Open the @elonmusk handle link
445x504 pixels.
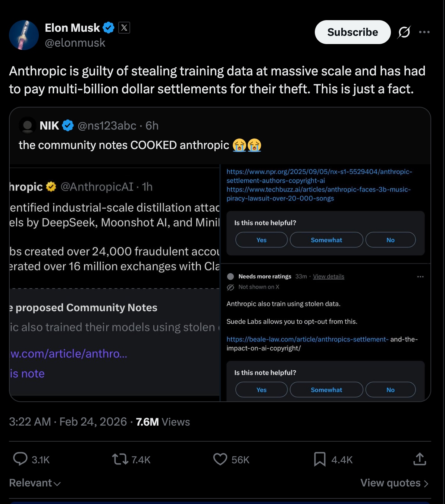(x=75, y=43)
